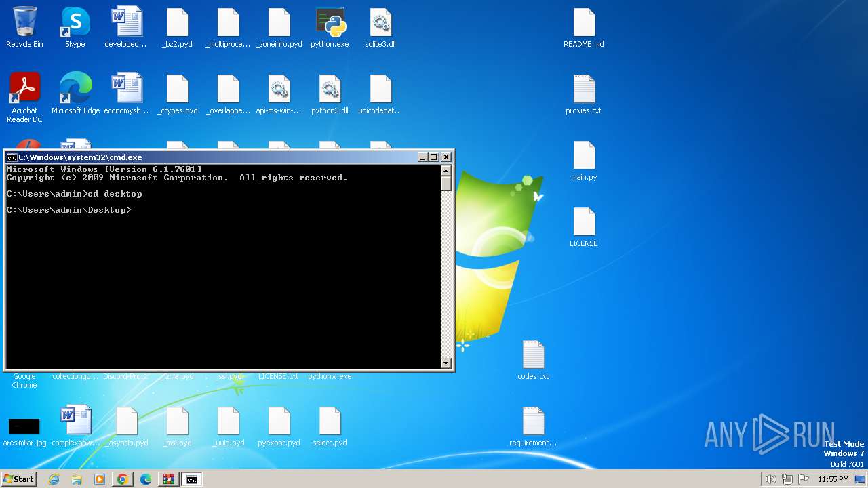
Task: Minimize the cmd.exe window
Action: coord(422,157)
